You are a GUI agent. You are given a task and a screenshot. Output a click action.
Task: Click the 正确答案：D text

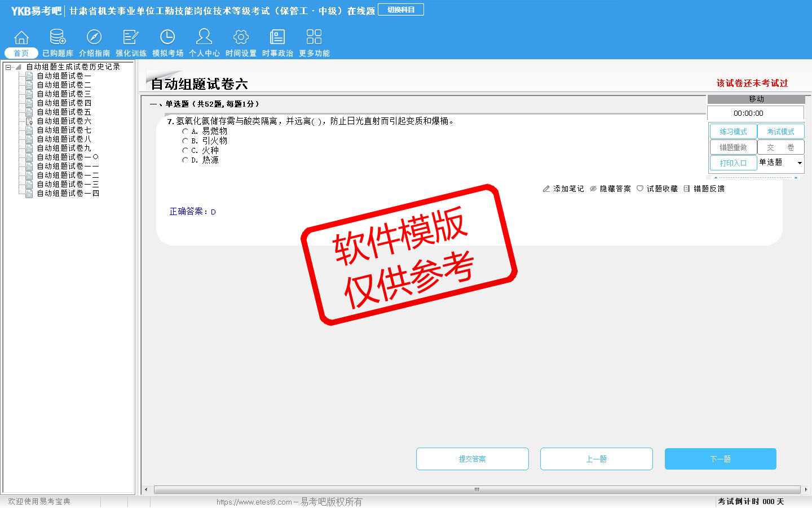tap(192, 212)
